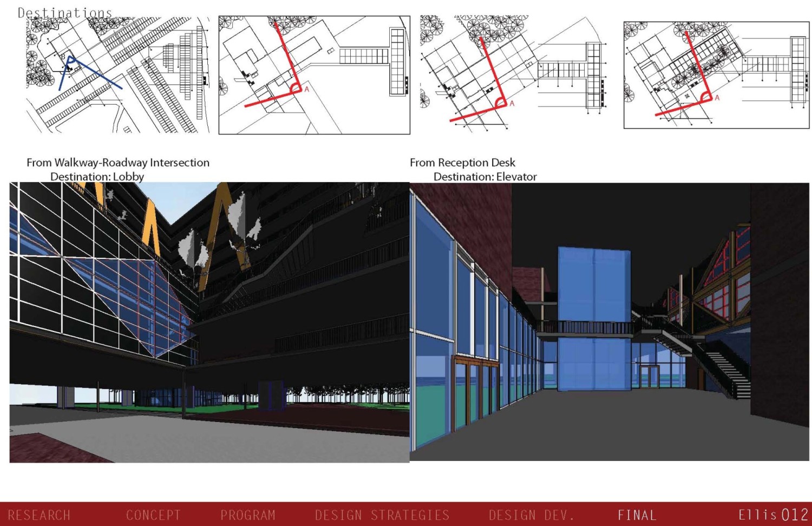
Task: Click the Destinations page title
Action: click(65, 12)
